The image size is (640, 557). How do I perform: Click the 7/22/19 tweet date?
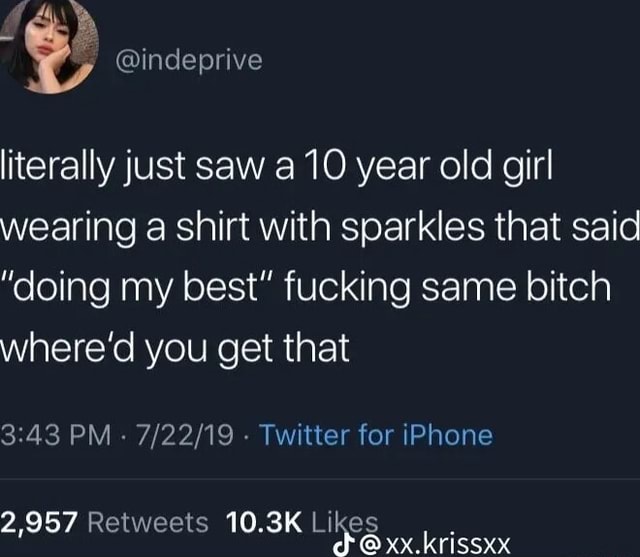click(185, 435)
